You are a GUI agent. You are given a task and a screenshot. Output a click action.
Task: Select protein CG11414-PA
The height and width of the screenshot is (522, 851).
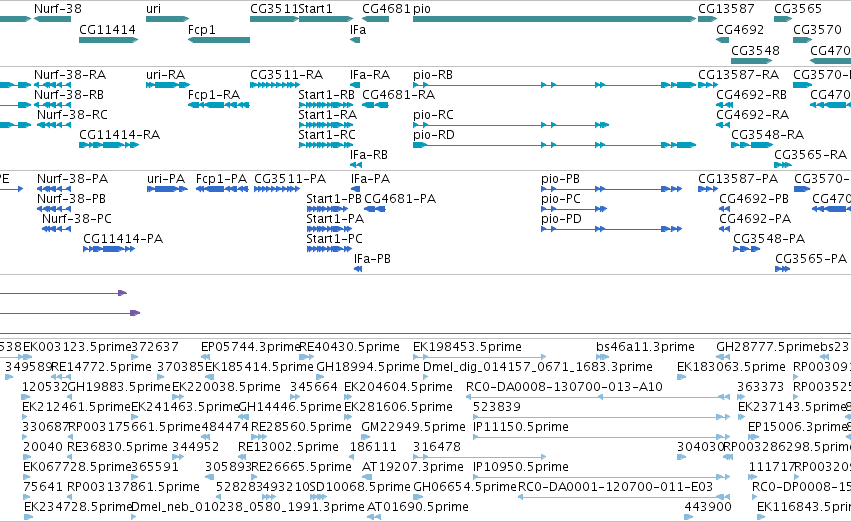point(123,239)
